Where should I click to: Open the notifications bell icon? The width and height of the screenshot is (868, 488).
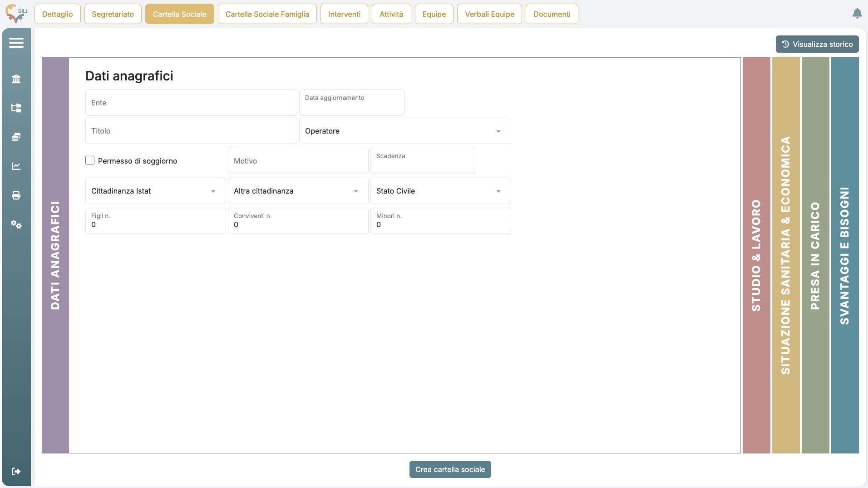pos(857,14)
